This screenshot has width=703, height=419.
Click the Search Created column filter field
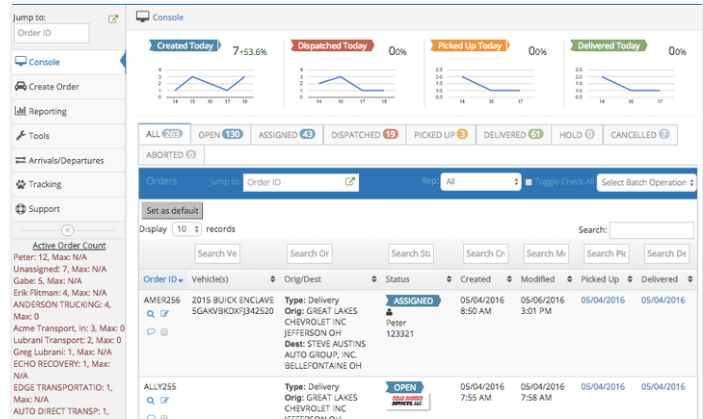486,254
